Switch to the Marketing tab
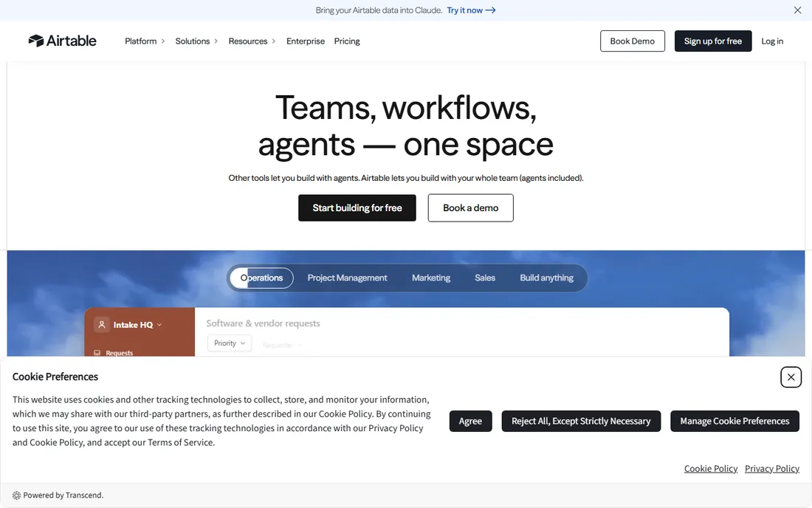 pos(431,278)
